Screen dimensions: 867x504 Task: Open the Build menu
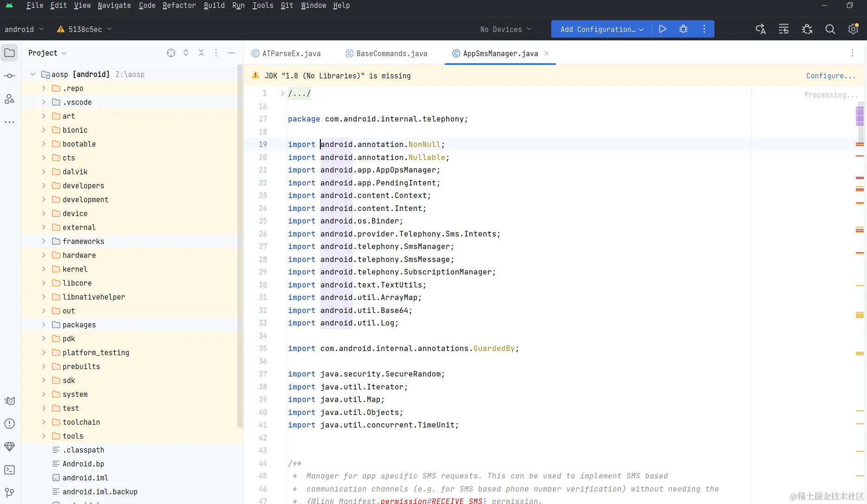pos(214,6)
